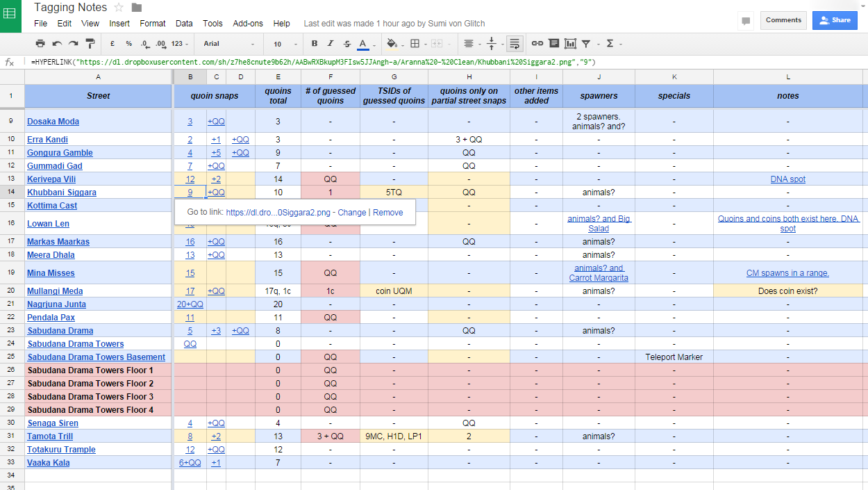
Task: Open the Help menu
Action: coord(281,23)
